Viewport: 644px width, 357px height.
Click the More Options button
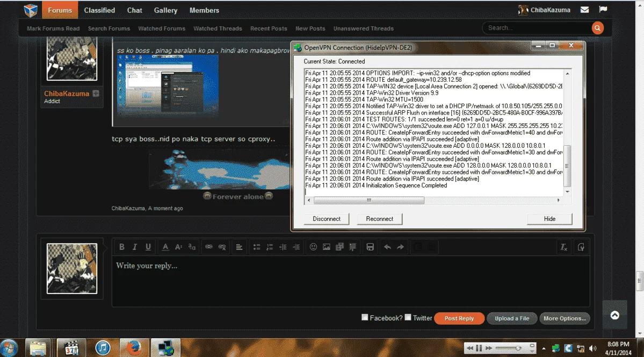point(565,318)
